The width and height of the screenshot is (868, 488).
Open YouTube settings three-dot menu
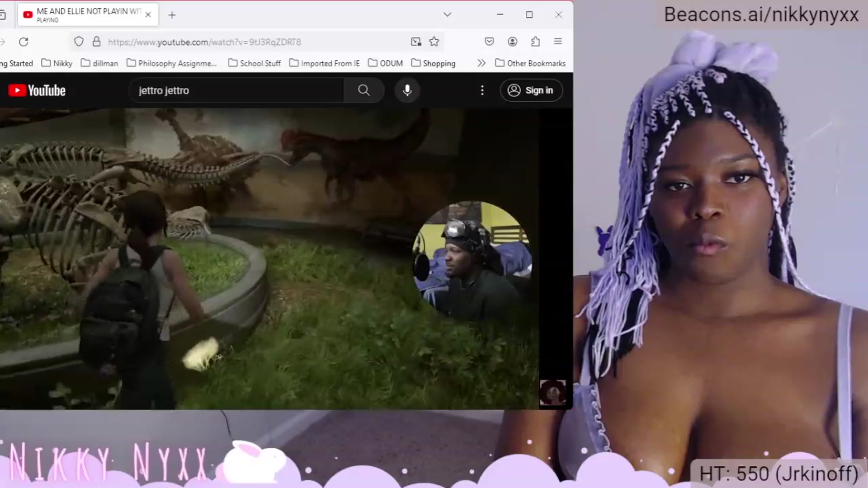click(x=482, y=90)
